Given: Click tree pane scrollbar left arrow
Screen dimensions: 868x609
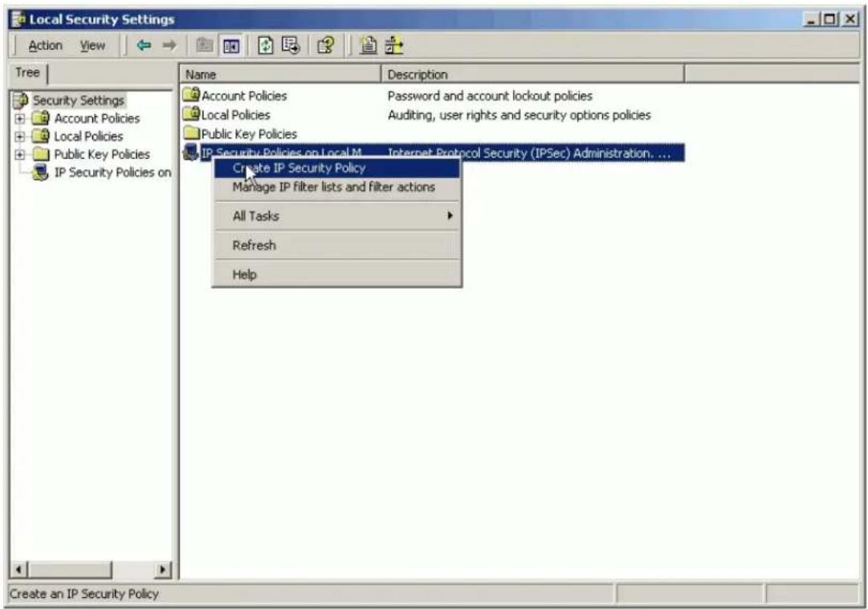Looking at the screenshot, I should point(18,569).
